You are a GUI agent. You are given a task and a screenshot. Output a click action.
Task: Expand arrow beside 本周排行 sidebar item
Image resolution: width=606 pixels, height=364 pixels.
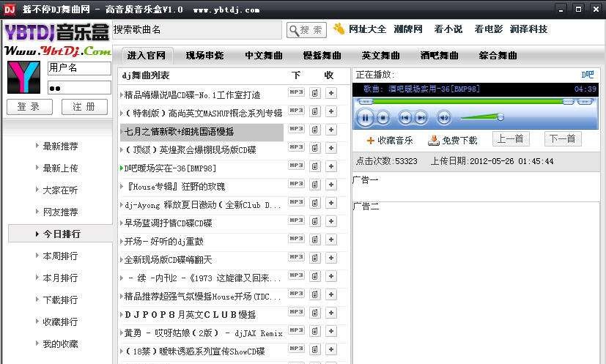click(x=37, y=256)
